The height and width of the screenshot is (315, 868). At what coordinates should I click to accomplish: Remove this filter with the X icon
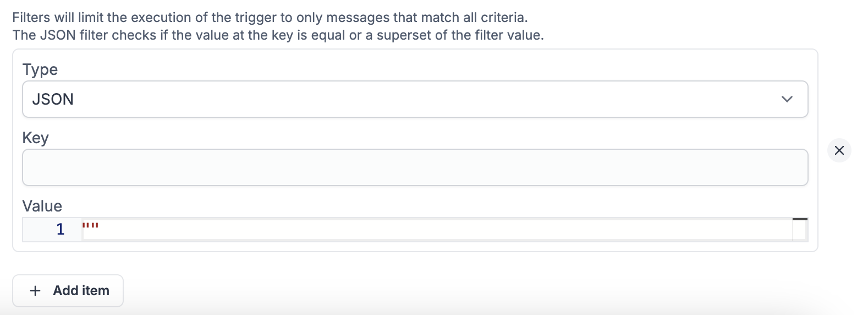click(x=839, y=150)
